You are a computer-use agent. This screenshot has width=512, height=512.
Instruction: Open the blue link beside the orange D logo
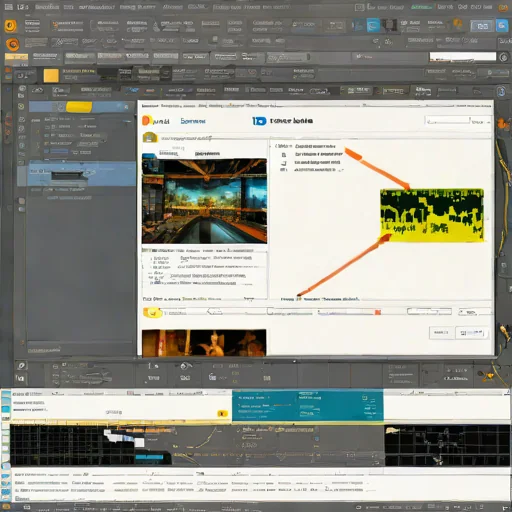click(x=193, y=121)
